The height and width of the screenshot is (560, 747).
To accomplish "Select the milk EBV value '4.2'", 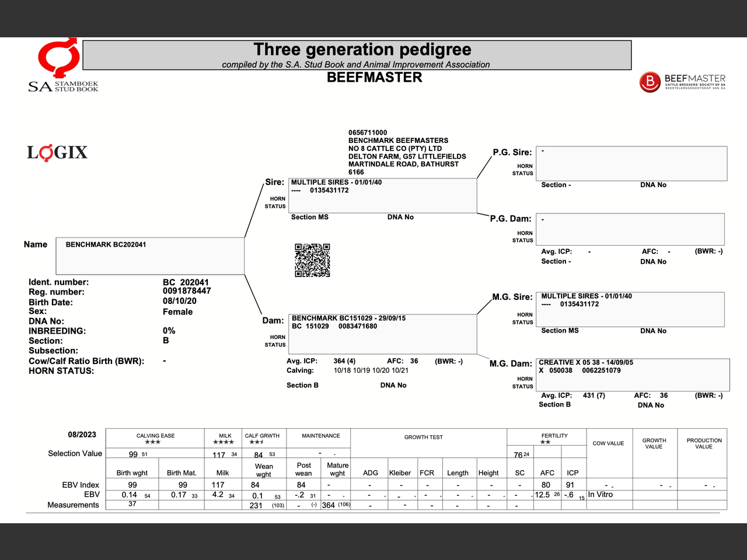I will (218, 495).
